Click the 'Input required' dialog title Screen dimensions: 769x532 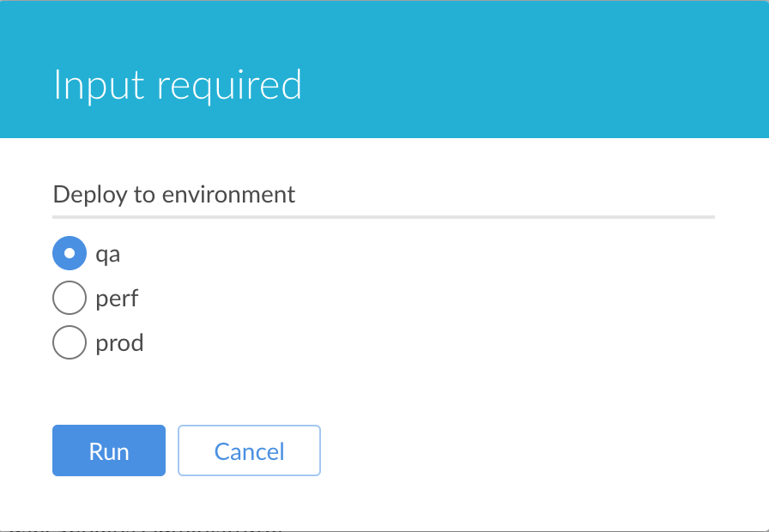pyautogui.click(x=178, y=85)
